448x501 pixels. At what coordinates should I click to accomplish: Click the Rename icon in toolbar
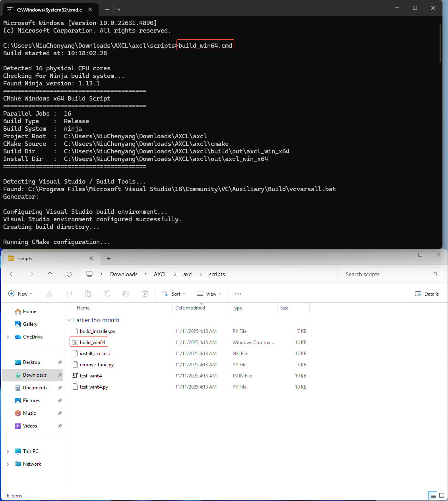[107, 294]
